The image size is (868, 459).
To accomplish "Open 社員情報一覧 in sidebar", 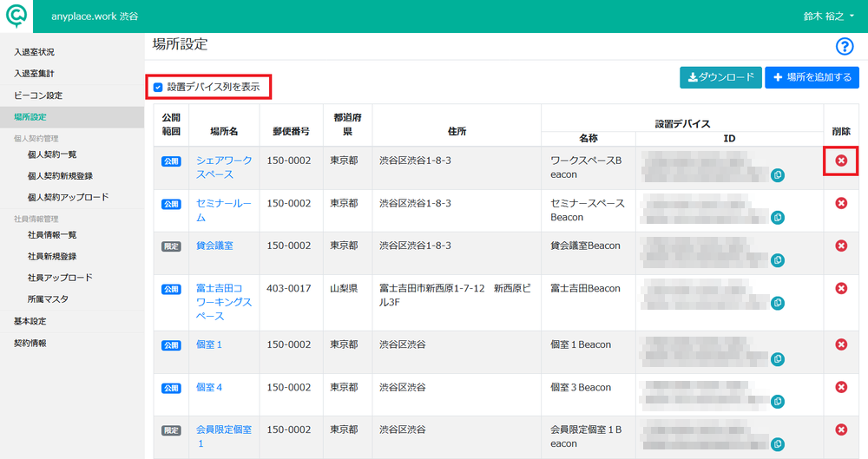I will pos(52,235).
